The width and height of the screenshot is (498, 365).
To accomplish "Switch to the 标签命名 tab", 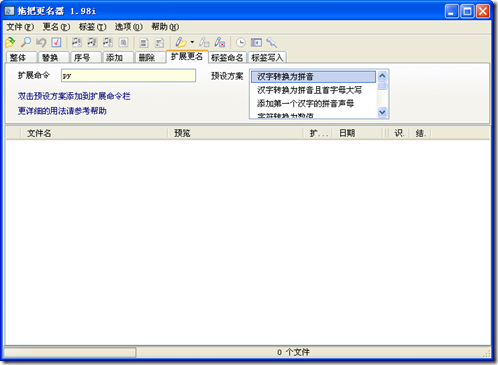I will [x=227, y=58].
